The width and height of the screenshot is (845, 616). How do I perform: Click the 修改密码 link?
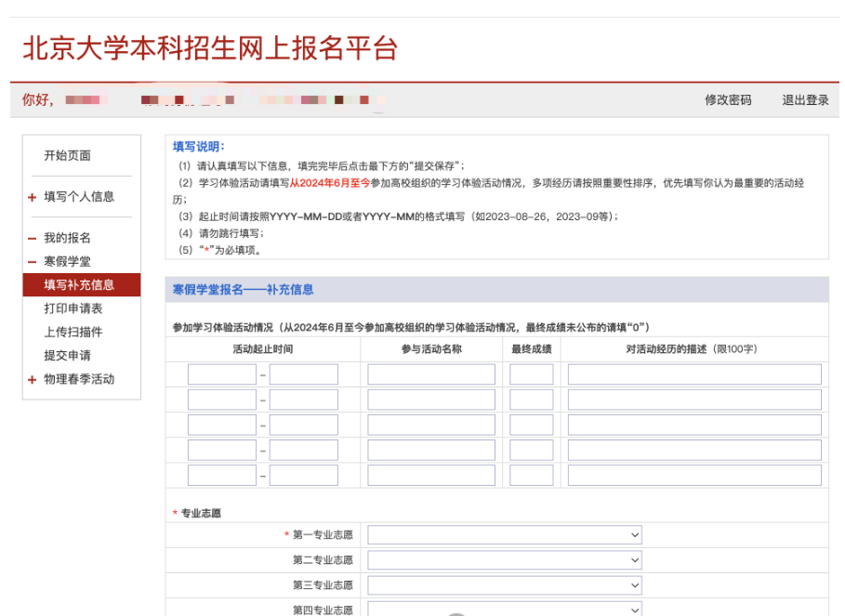click(728, 100)
